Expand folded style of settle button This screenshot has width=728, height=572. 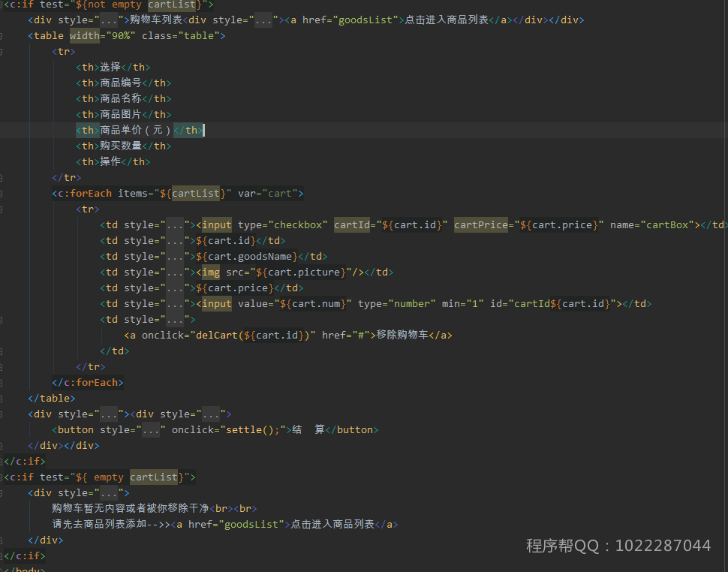(x=151, y=430)
